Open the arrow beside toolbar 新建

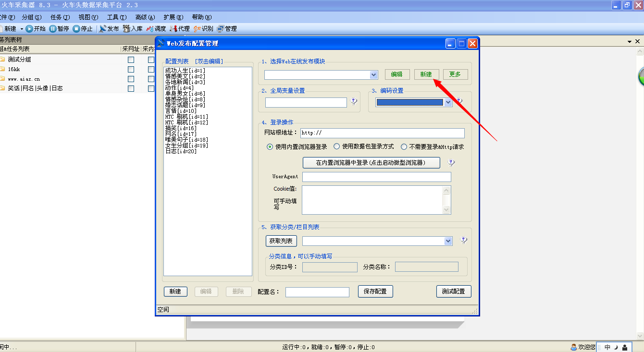(22, 29)
